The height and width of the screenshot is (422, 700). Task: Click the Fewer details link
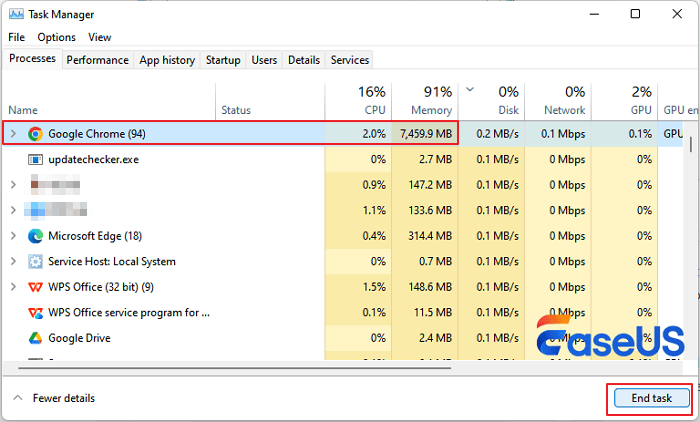(64, 398)
